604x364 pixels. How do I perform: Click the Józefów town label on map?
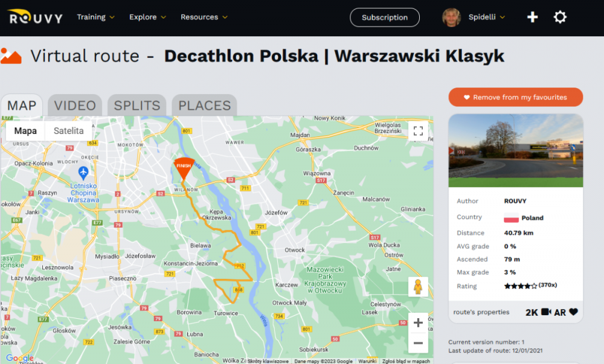pos(276,212)
